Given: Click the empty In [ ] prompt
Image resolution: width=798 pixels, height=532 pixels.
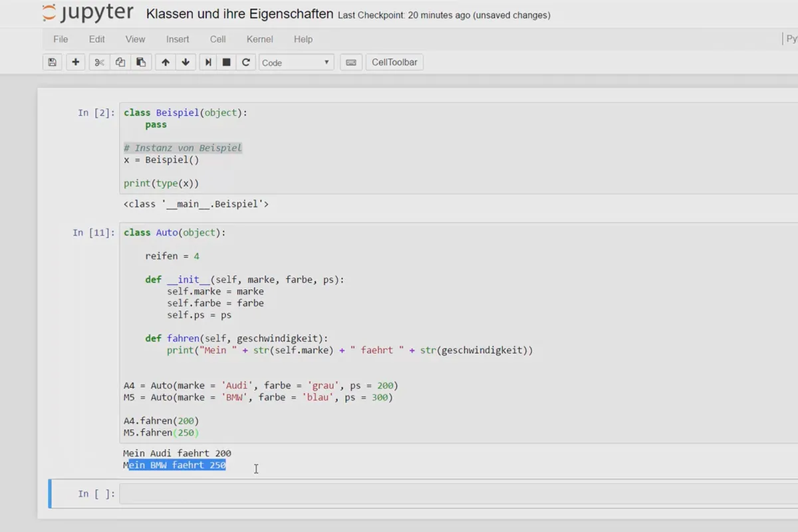Looking at the screenshot, I should [96, 493].
